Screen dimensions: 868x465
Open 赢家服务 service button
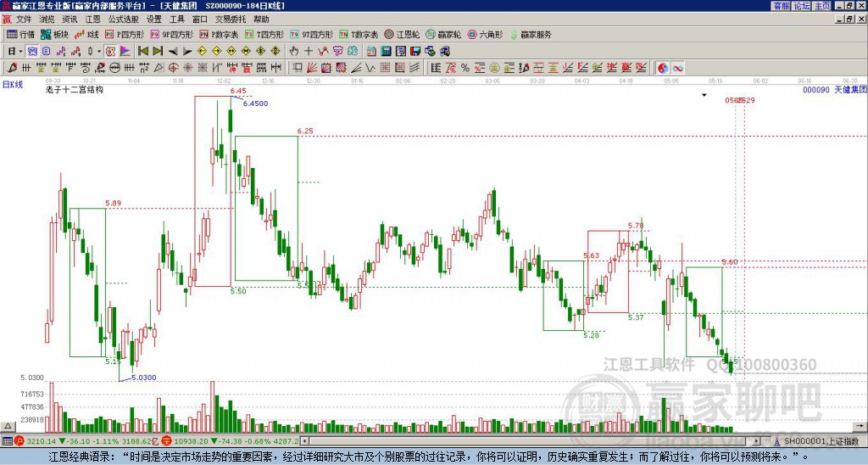point(531,34)
